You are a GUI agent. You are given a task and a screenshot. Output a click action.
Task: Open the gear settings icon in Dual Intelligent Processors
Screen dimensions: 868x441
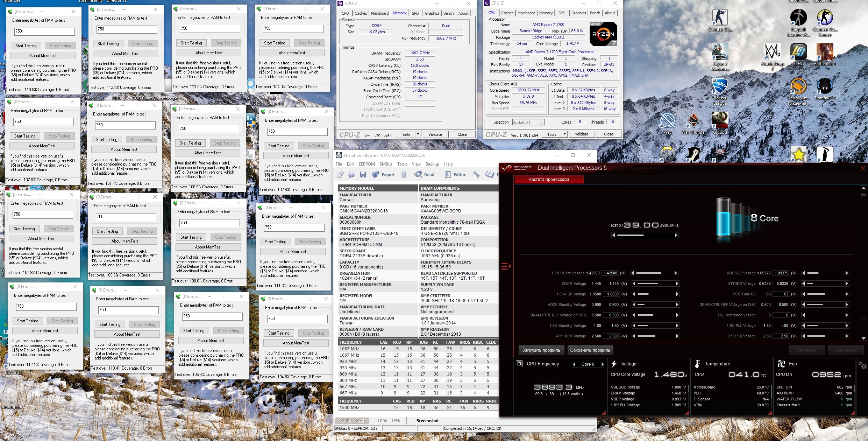(x=862, y=366)
